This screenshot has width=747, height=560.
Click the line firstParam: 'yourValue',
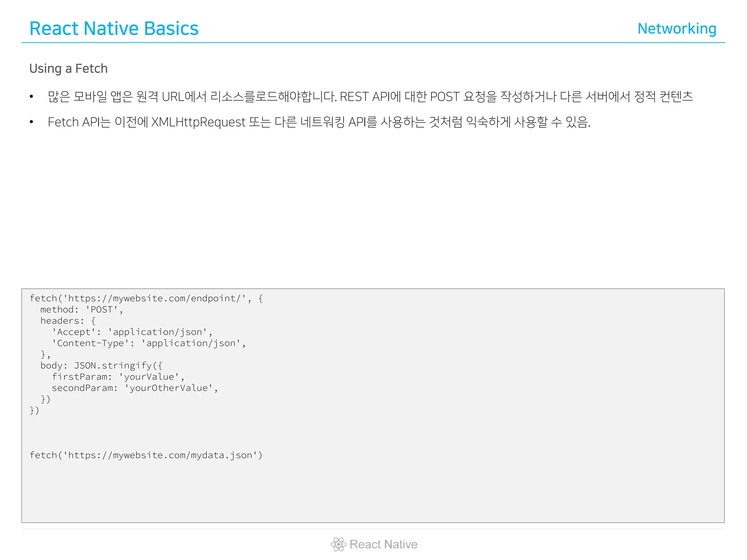(118, 377)
